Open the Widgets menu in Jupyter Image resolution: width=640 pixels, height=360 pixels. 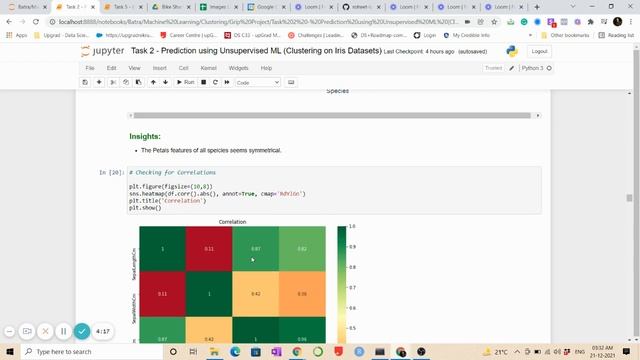click(x=238, y=68)
